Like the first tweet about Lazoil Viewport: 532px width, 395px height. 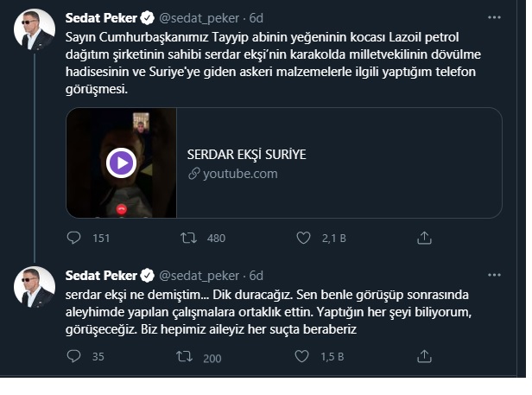coord(303,238)
